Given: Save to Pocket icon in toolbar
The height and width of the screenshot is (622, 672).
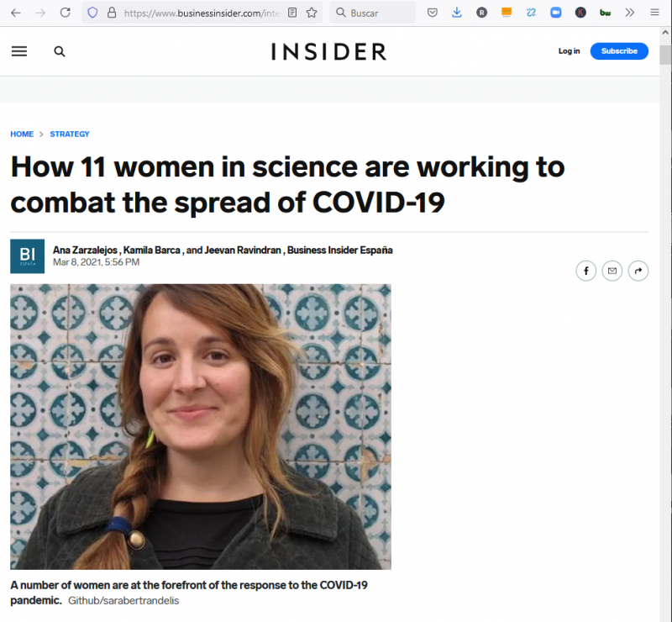Looking at the screenshot, I should tap(433, 13).
